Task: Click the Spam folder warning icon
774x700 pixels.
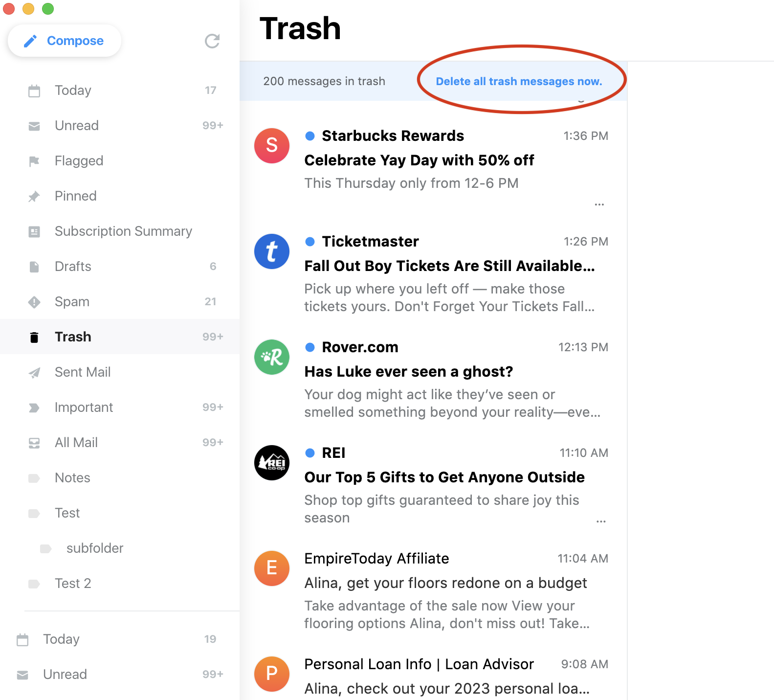Action: point(34,302)
